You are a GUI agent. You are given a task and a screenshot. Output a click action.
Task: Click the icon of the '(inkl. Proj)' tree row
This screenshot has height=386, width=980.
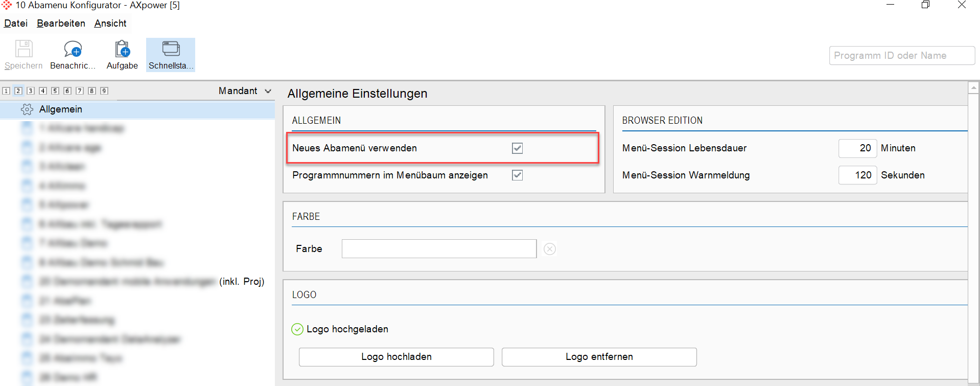[27, 281]
